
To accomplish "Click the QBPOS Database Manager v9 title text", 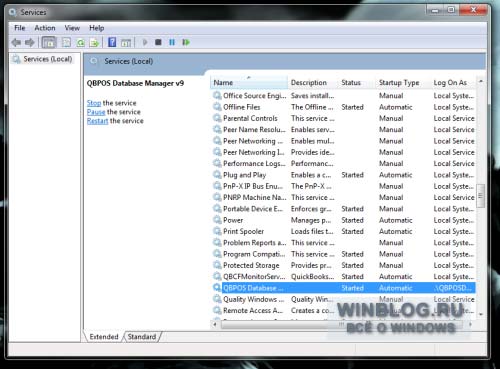I will (x=135, y=83).
